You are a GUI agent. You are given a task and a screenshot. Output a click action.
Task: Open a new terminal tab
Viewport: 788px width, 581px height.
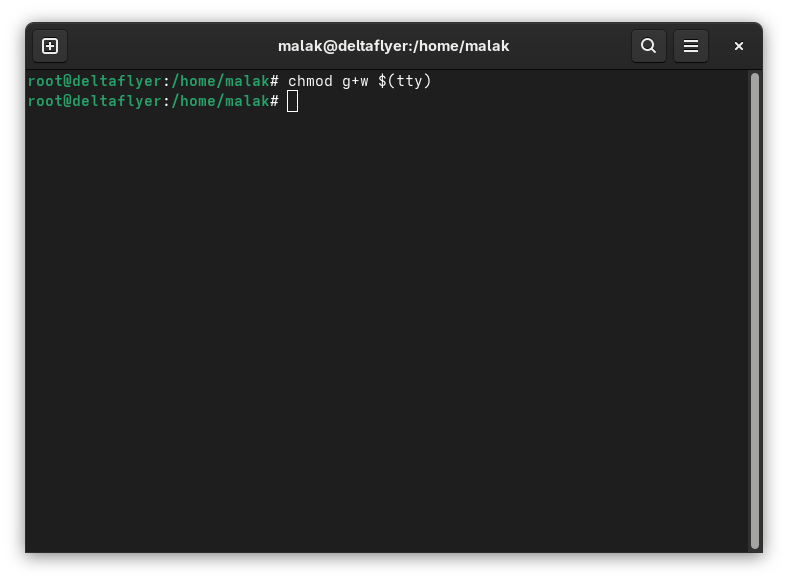tap(50, 46)
